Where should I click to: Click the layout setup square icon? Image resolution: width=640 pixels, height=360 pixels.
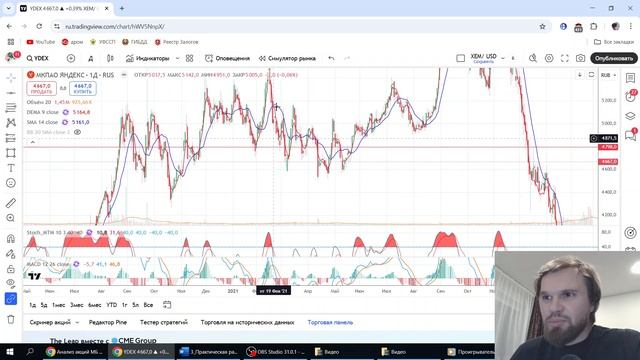[x=460, y=58]
